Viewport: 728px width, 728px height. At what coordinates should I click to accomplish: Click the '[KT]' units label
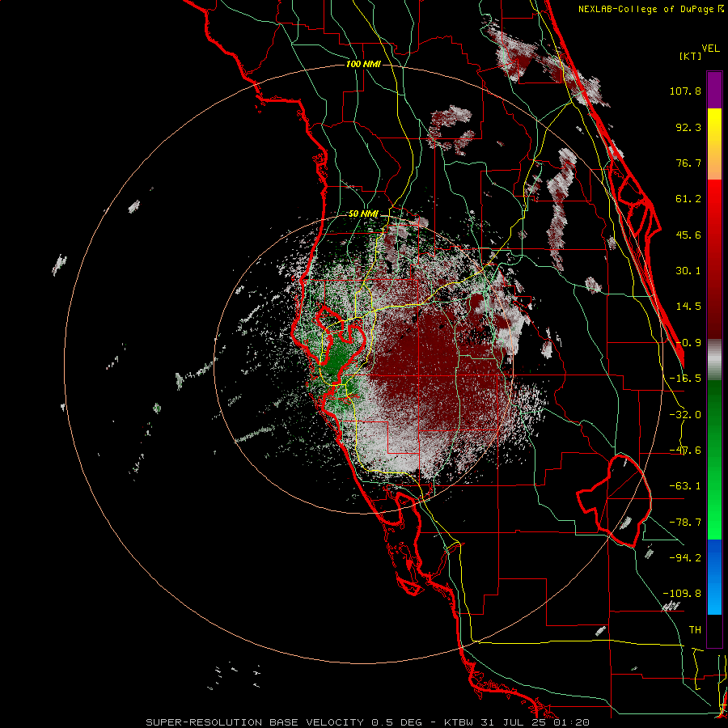(690, 56)
